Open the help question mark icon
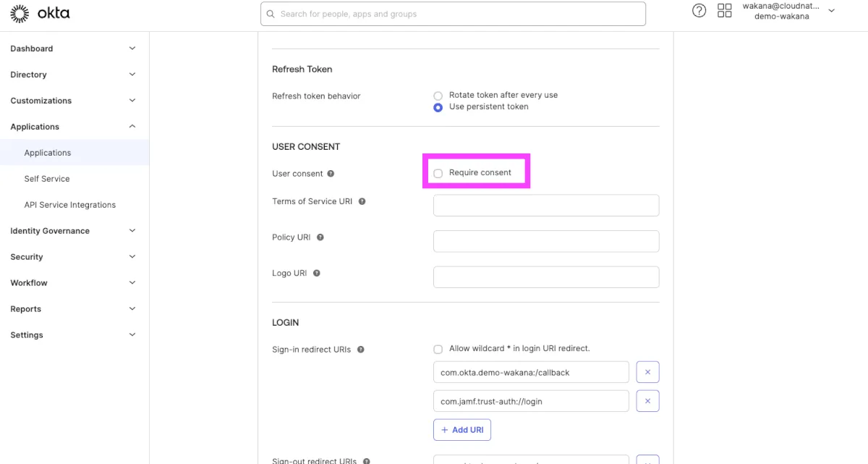This screenshot has height=464, width=868. (x=699, y=11)
